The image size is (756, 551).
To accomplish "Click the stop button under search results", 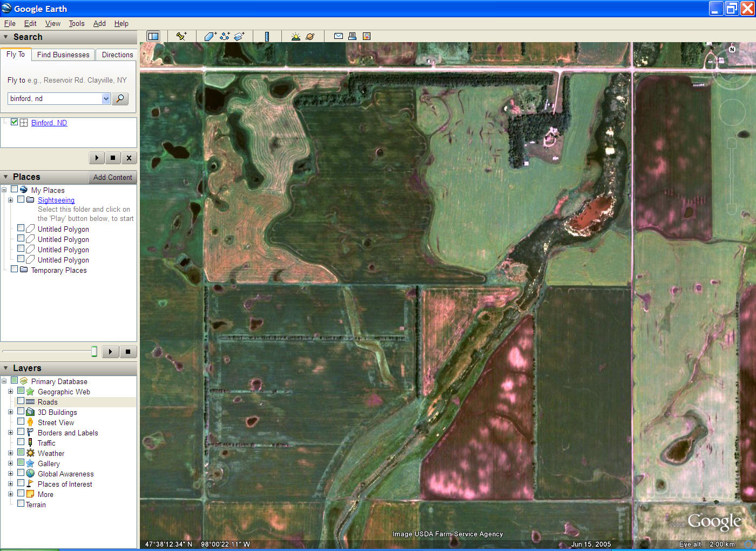I will tap(113, 158).
